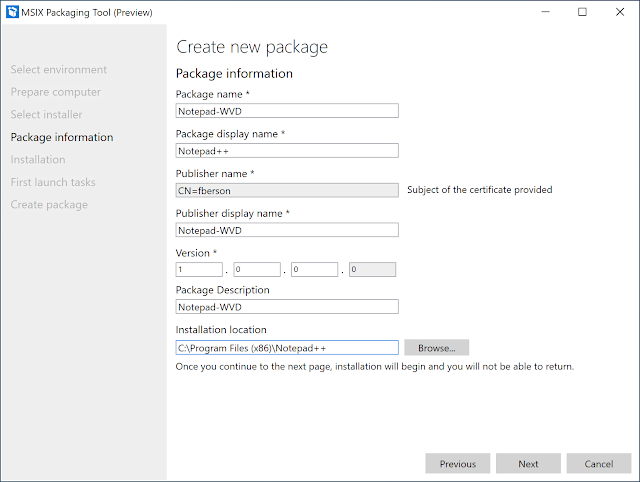
Task: Go back with the Previous button
Action: point(458,464)
